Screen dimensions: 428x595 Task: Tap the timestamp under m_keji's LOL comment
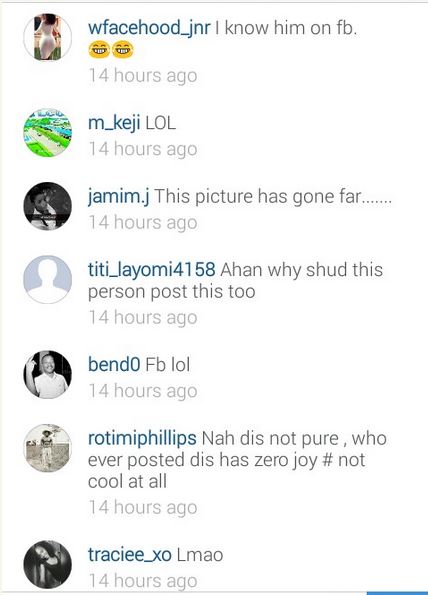pyautogui.click(x=143, y=149)
